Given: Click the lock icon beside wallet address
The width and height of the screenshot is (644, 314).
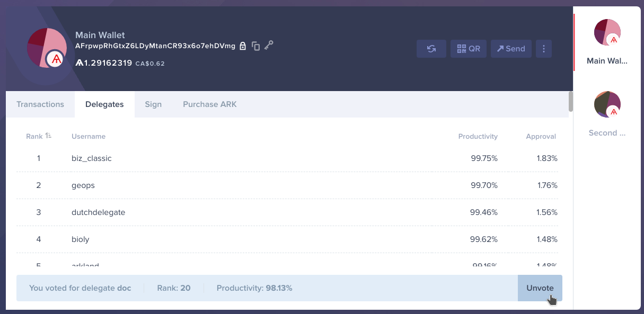Looking at the screenshot, I should coord(243,46).
